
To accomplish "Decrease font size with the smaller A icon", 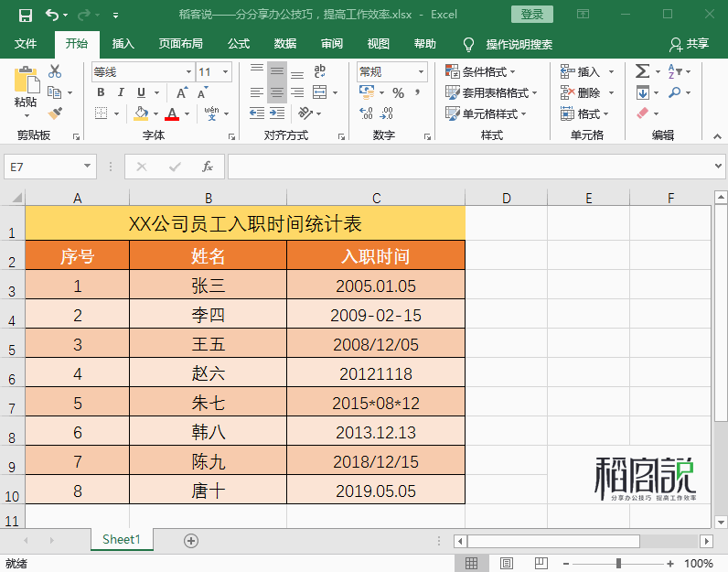I will click(202, 92).
